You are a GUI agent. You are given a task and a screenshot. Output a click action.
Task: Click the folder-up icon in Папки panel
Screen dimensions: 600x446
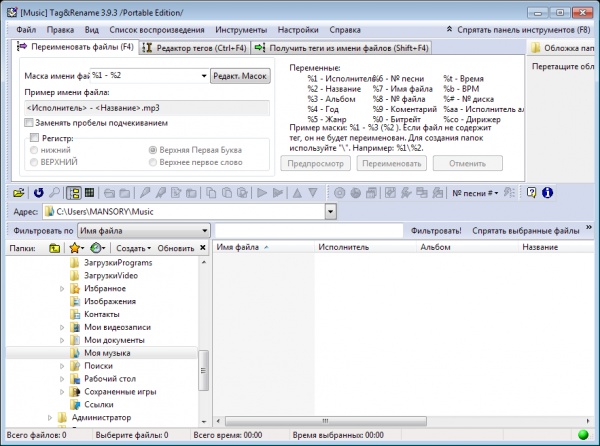coord(54,247)
